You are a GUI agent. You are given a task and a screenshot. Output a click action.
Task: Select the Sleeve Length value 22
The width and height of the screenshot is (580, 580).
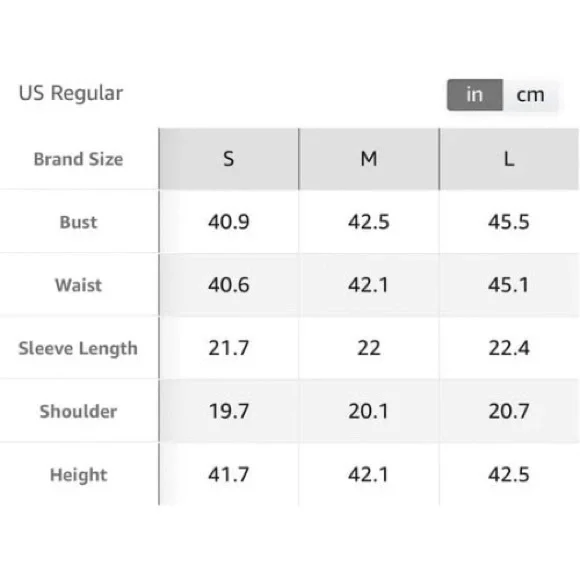(x=369, y=348)
